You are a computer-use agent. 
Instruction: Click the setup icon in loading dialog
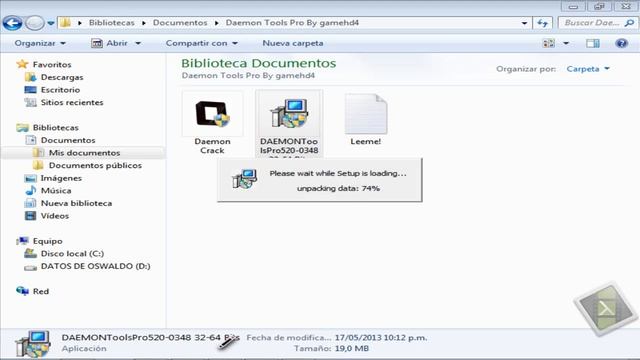(244, 179)
